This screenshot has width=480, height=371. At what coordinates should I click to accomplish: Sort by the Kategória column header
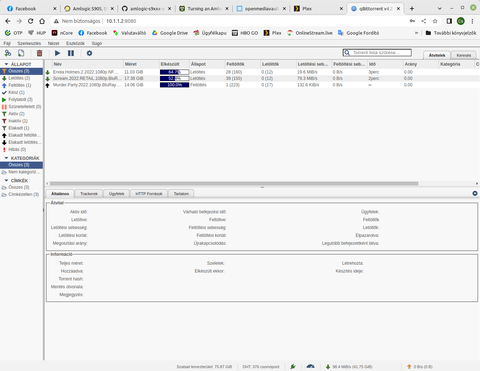point(456,64)
